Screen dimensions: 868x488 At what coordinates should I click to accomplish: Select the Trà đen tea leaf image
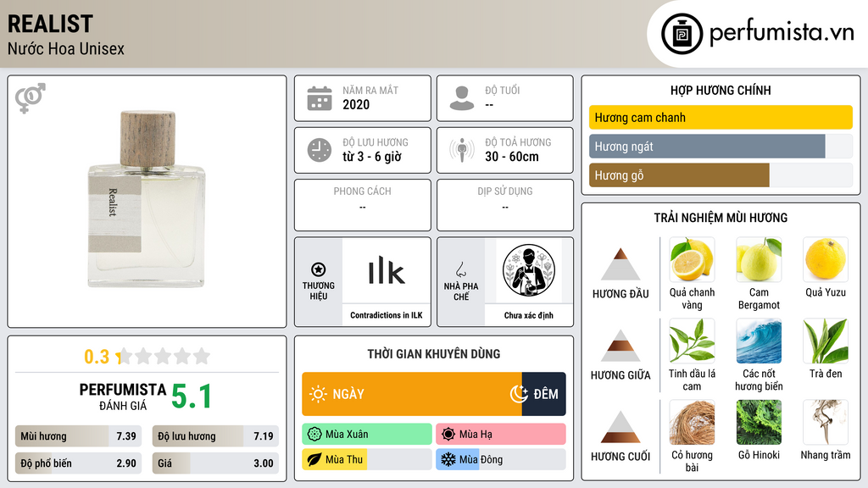coord(826,341)
